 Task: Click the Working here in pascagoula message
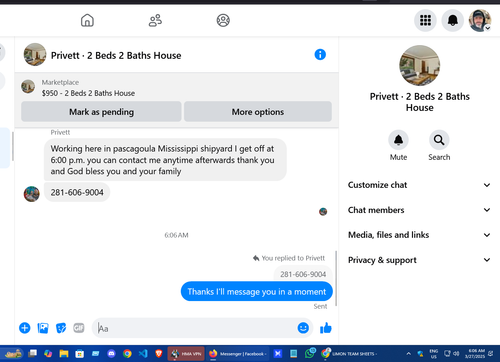point(165,160)
